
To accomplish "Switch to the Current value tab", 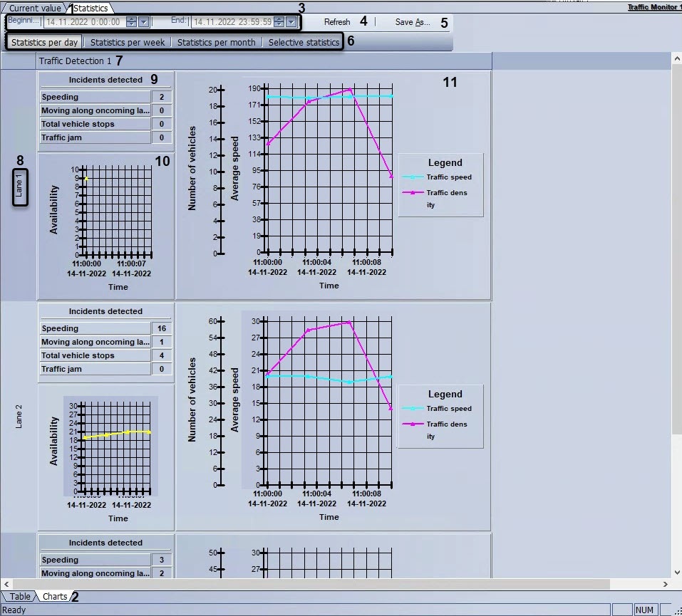I will 35,9.
